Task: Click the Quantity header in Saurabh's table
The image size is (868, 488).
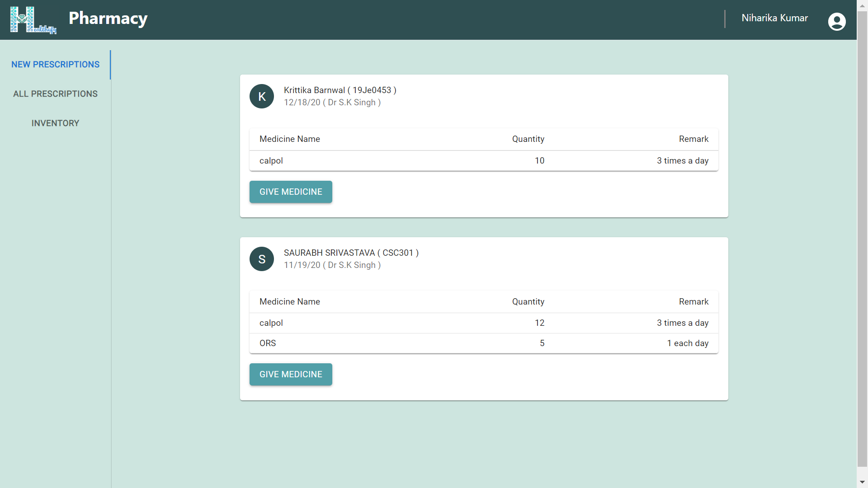Action: tap(528, 302)
